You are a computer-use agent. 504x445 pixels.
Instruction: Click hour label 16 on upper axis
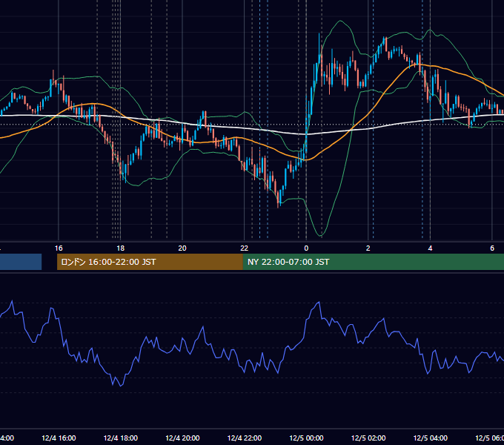tap(59, 248)
